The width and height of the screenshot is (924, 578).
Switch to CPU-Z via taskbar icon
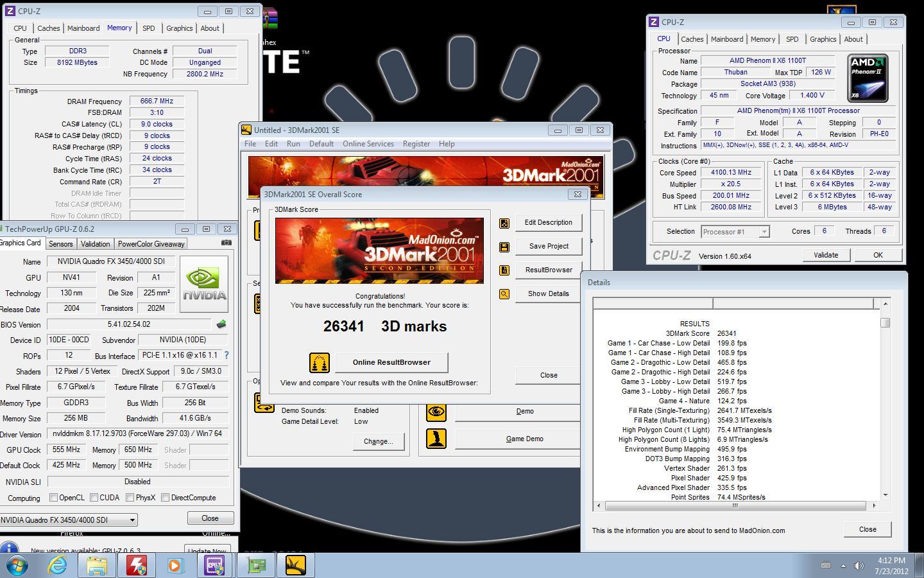coord(214,566)
